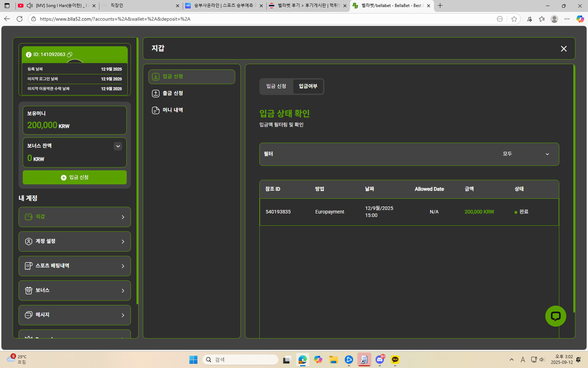Viewport: 588px width, 368px height.
Task: Close the 지갑 wallet panel
Action: click(563, 49)
